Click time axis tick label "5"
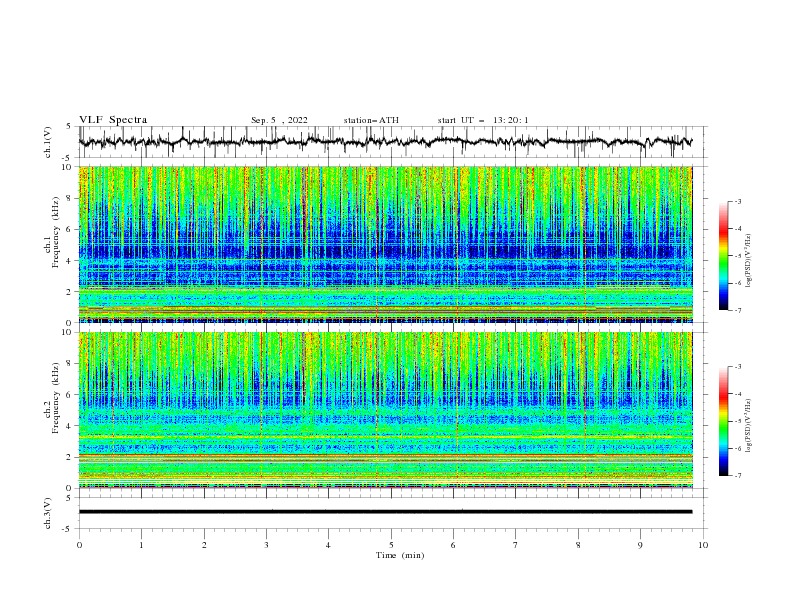The image size is (792, 612). (391, 545)
